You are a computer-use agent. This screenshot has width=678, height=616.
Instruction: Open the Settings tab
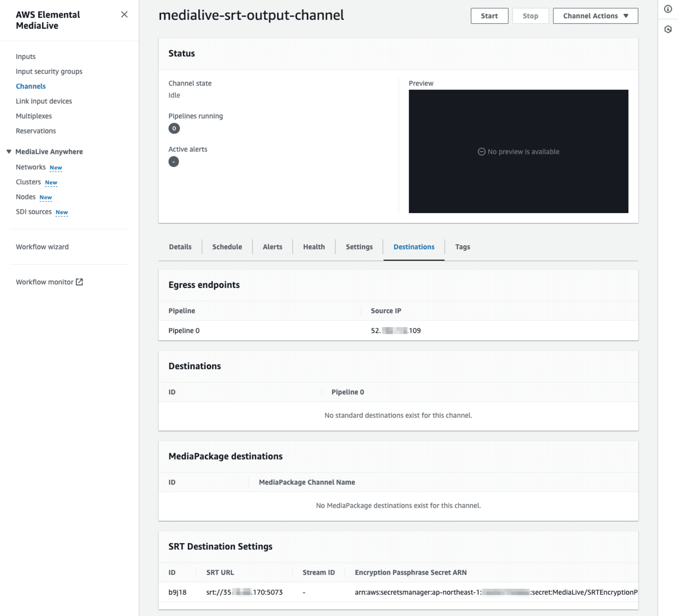[358, 247]
